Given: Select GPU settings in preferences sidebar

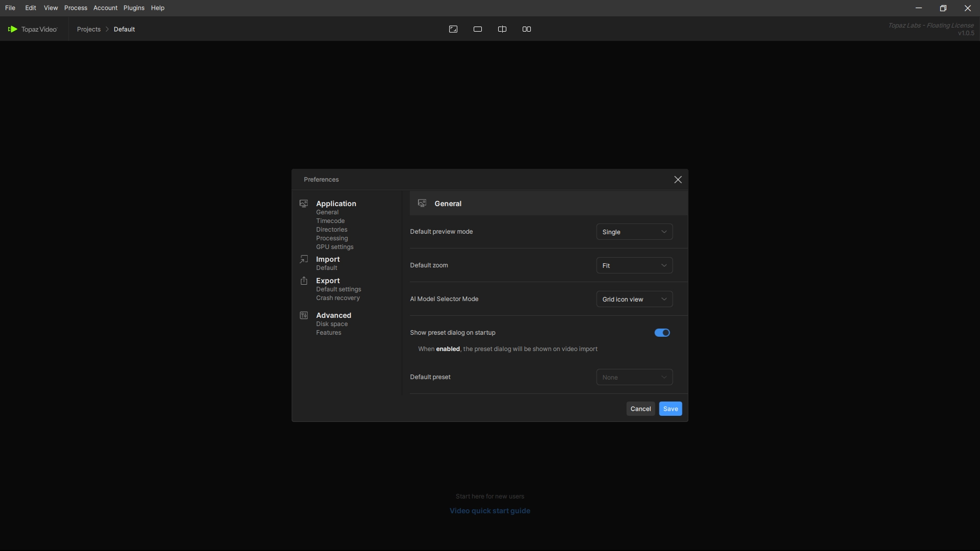Looking at the screenshot, I should [334, 247].
